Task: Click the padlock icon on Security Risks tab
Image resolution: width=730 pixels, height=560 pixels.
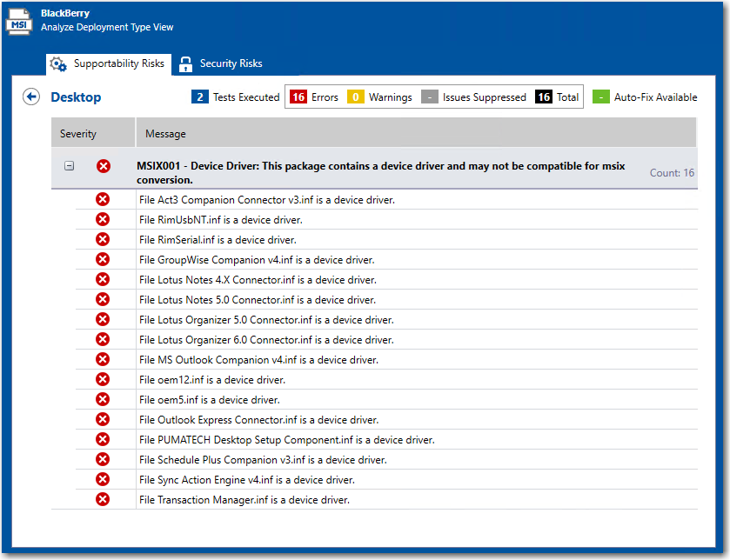Action: tap(185, 64)
